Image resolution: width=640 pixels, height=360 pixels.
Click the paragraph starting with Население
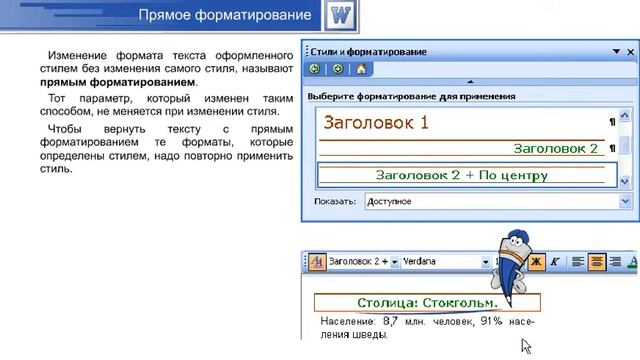click(x=427, y=328)
